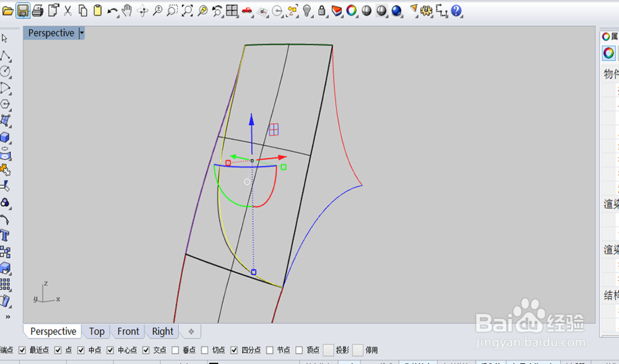Open the surface creation tool
This screenshot has height=364, width=619.
coord(6,121)
